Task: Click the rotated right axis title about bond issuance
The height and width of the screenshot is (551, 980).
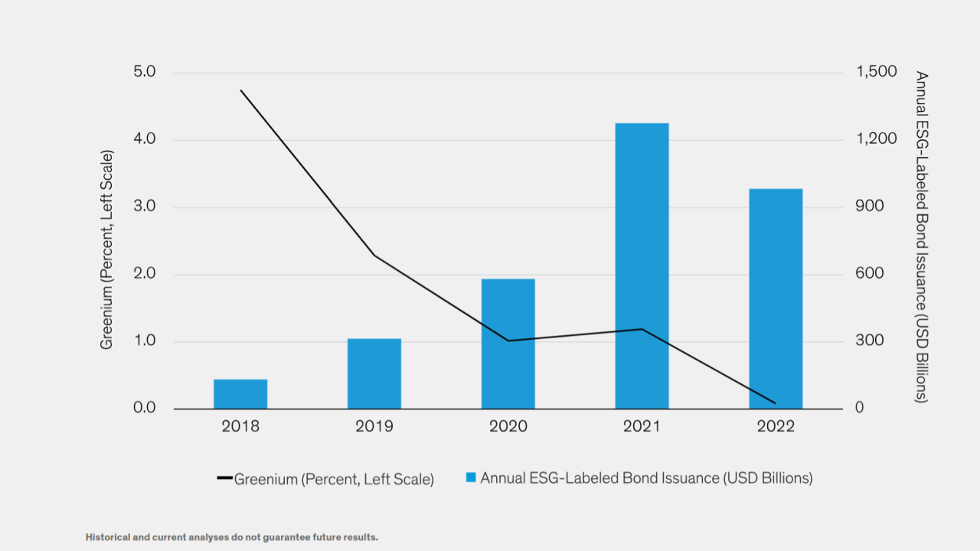Action: pos(922,237)
